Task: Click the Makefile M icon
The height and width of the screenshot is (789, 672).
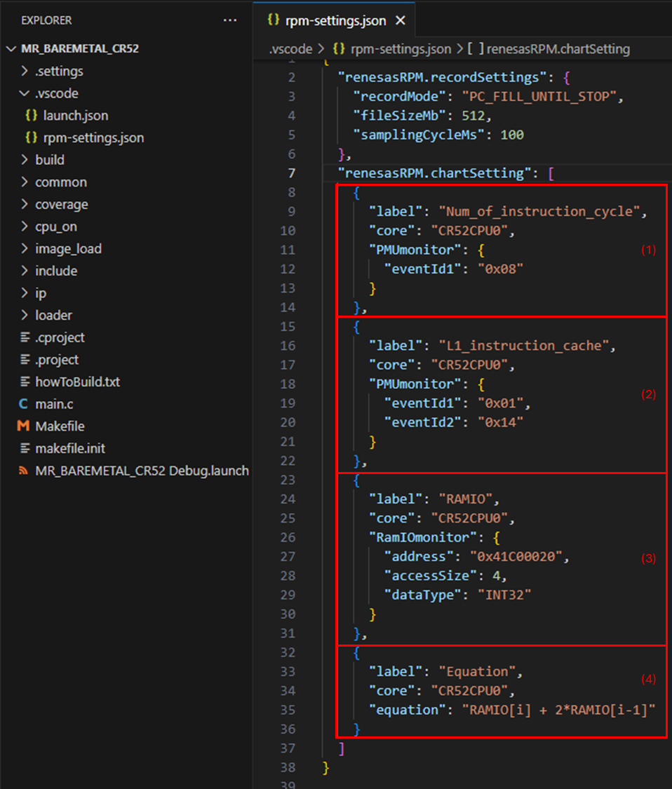Action: [x=24, y=426]
